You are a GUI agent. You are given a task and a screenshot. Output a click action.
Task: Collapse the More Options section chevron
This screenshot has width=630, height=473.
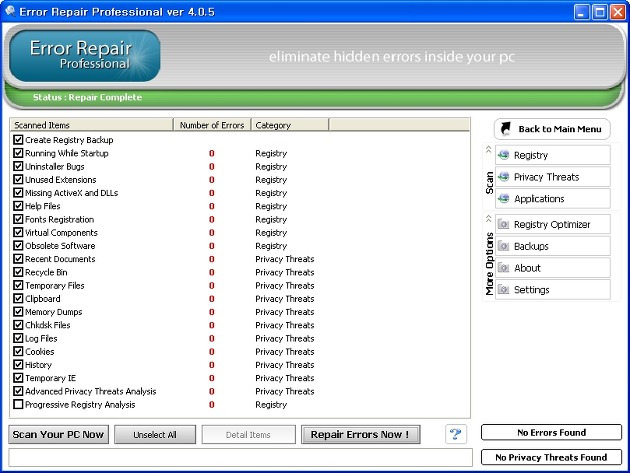point(489,219)
